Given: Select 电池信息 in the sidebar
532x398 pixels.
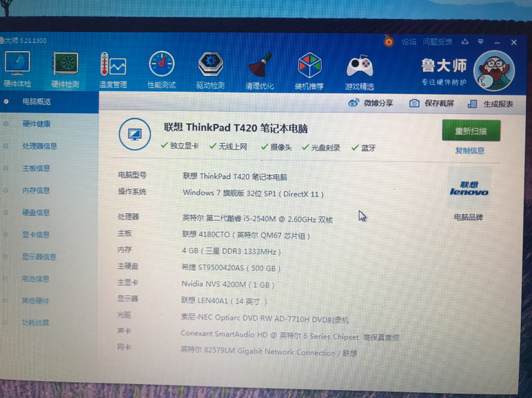Looking at the screenshot, I should tap(36, 279).
